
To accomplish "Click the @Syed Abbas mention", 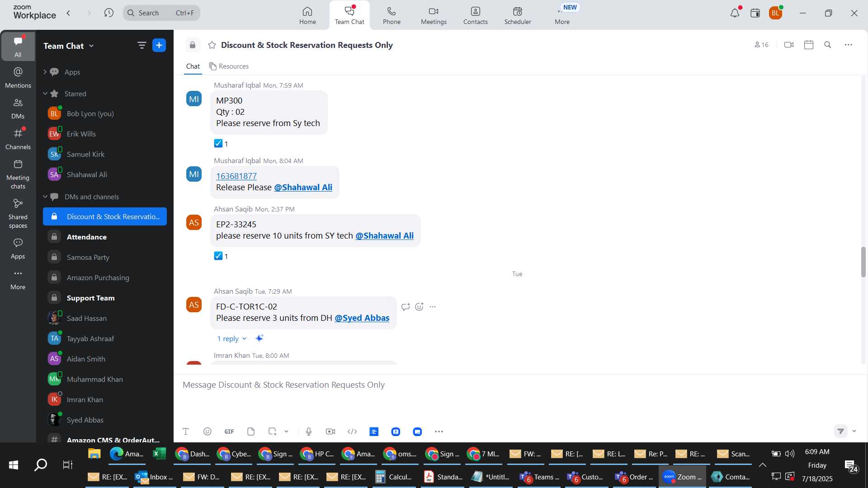I will click(x=362, y=318).
